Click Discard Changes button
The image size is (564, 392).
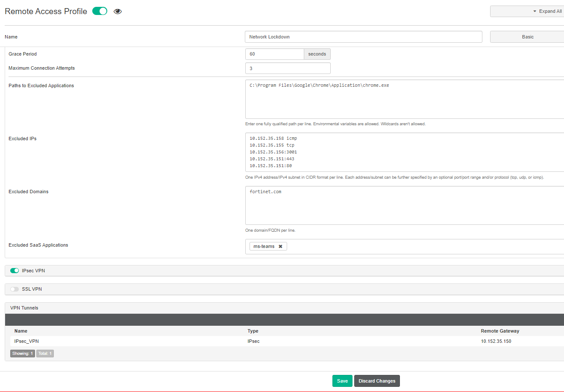click(x=377, y=381)
